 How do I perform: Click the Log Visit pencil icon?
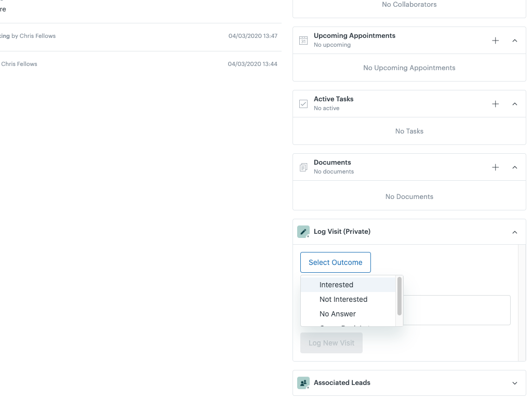(303, 231)
